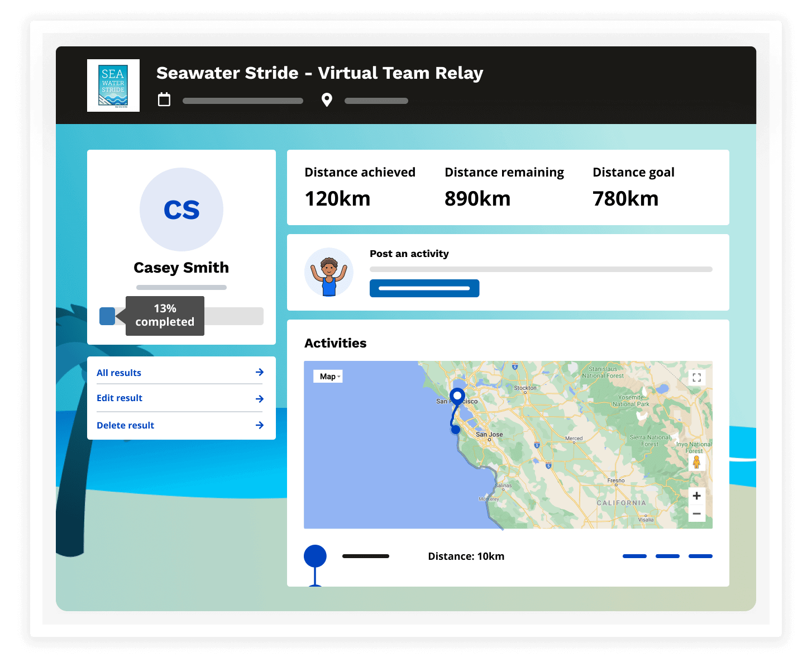
Task: Click the Post an activity text field
Action: click(541, 269)
